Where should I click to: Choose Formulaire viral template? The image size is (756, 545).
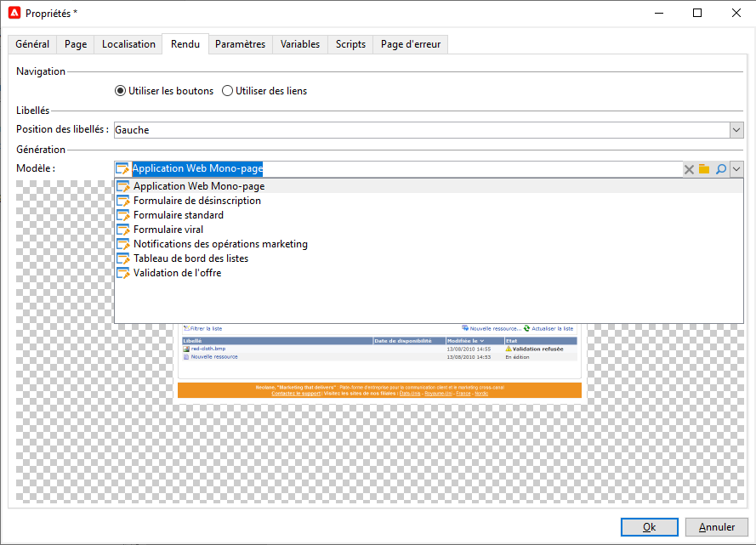point(429,230)
